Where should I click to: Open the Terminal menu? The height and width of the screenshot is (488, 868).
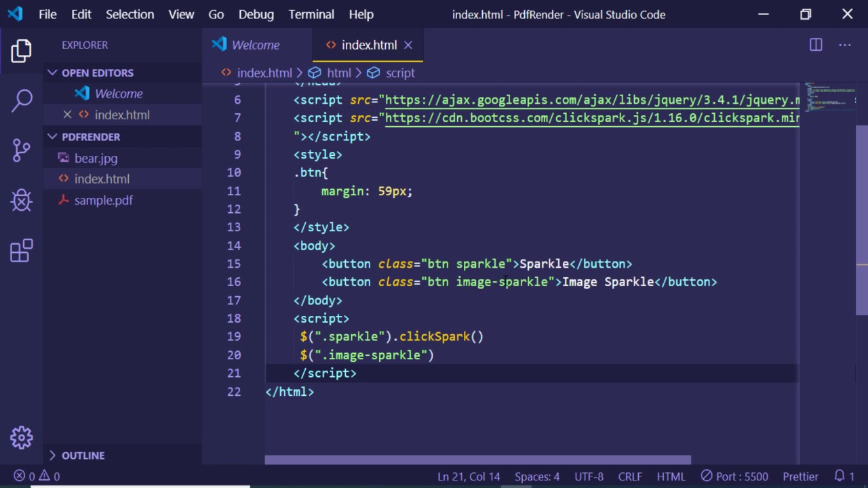click(x=311, y=14)
